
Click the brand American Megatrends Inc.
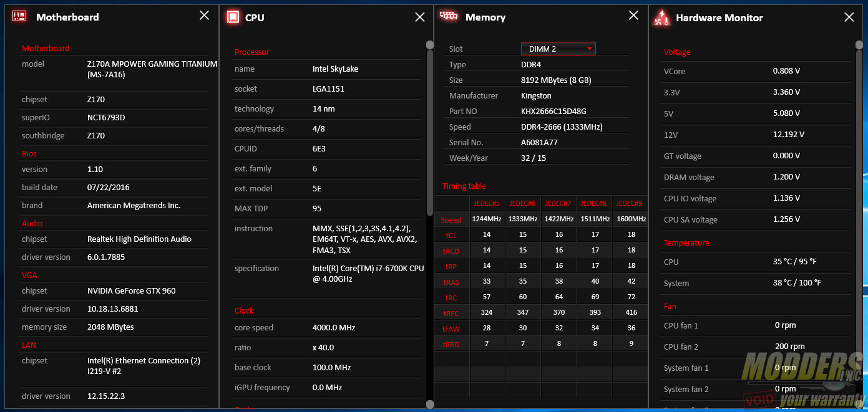134,205
